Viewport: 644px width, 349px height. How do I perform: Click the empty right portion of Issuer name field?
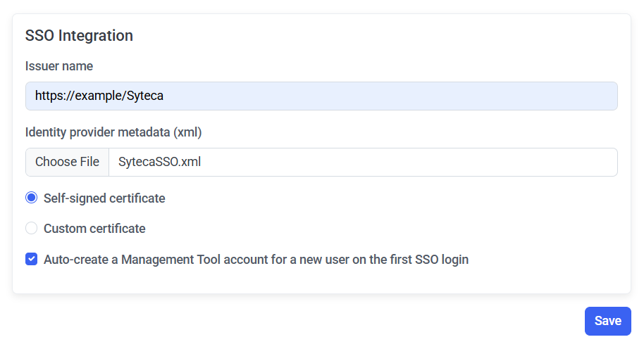(x=458, y=96)
